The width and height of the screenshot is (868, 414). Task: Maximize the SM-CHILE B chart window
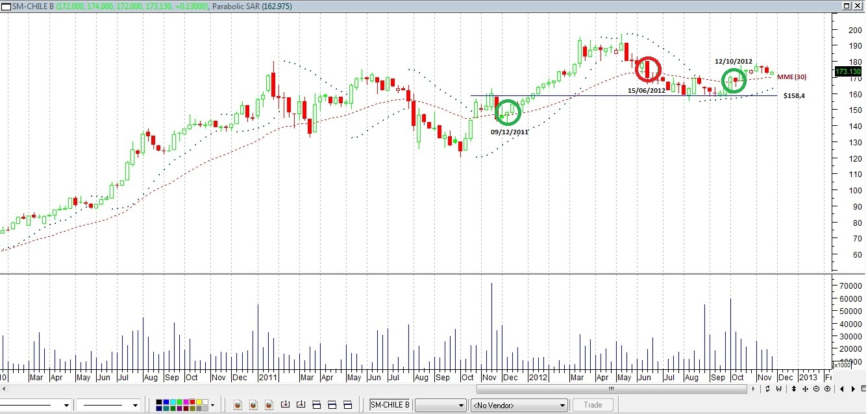point(847,6)
